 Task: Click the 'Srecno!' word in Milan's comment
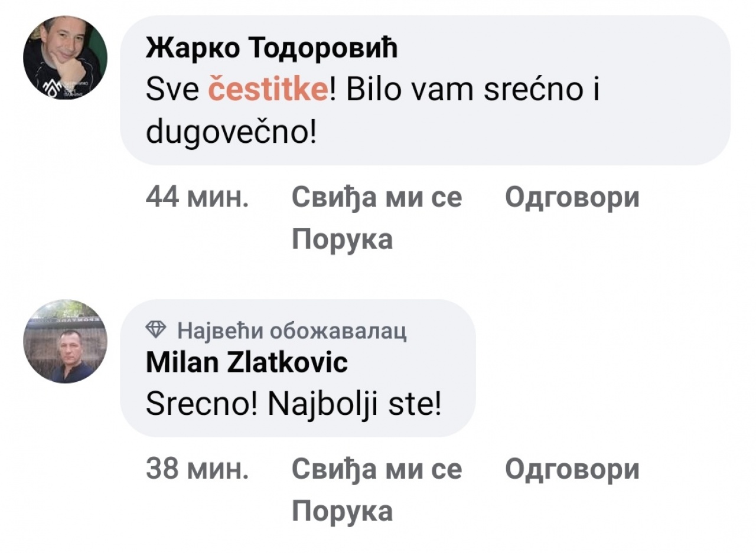(201, 405)
